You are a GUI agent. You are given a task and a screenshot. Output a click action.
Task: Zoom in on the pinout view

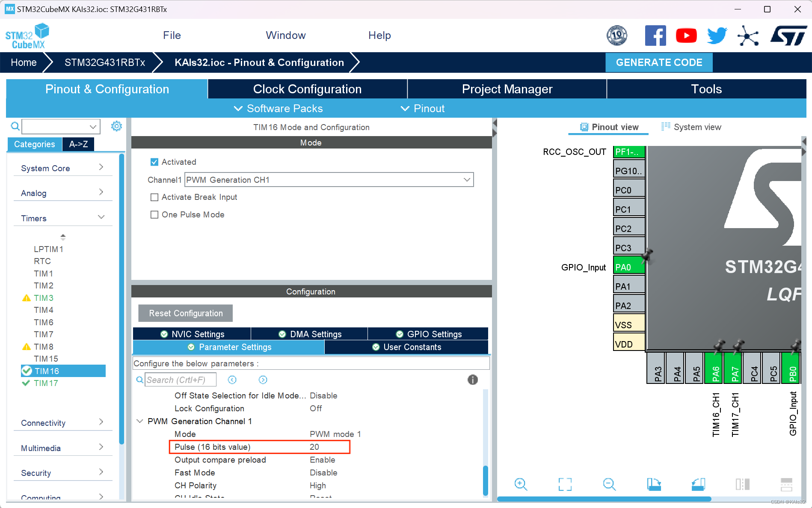point(521,484)
